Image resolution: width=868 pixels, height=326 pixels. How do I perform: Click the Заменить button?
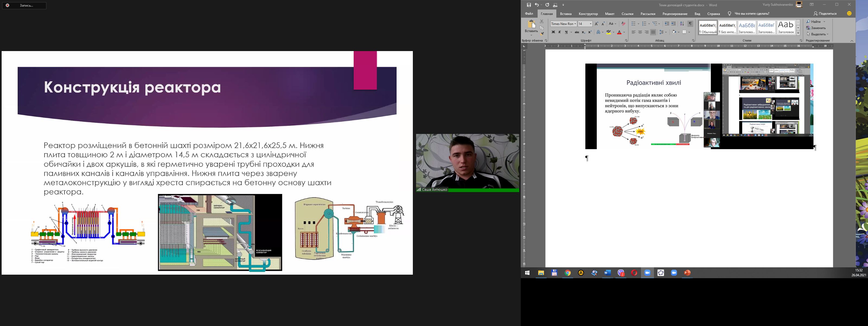tap(815, 28)
